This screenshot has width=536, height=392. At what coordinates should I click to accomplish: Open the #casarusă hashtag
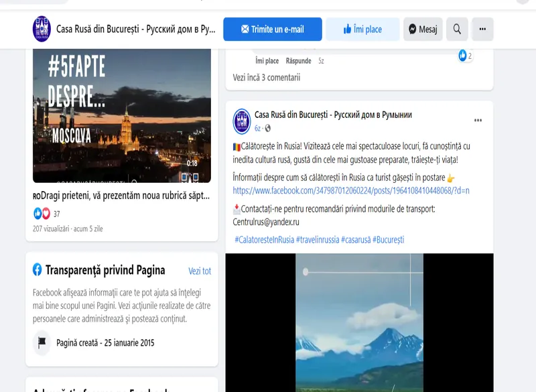coord(356,240)
